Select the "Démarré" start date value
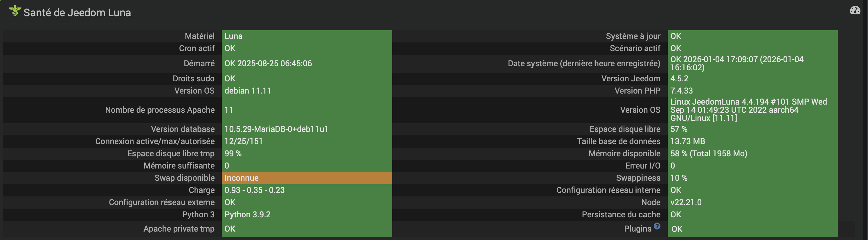Screen dimensions: 868x240 point(268,63)
